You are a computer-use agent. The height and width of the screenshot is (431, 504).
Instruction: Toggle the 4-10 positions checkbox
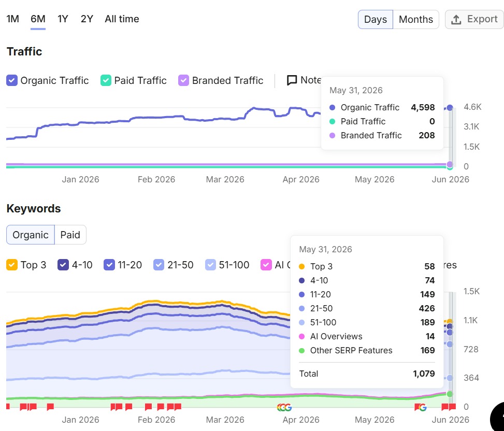pyautogui.click(x=63, y=265)
